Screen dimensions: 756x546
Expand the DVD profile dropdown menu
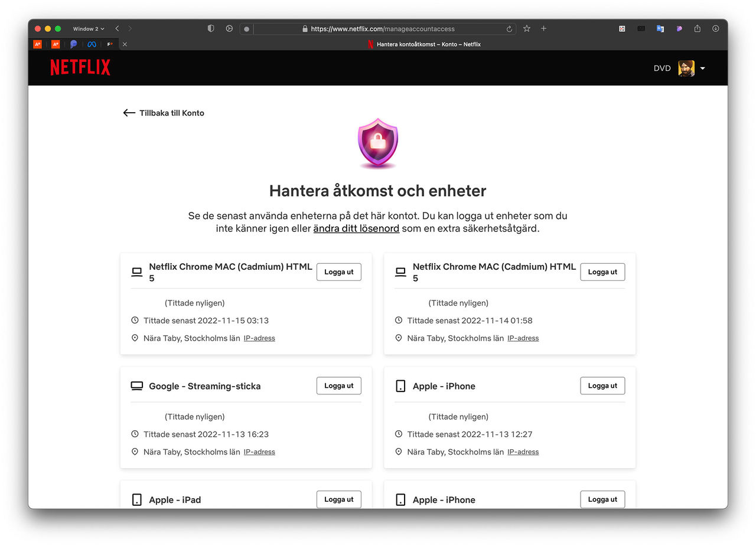click(x=703, y=68)
